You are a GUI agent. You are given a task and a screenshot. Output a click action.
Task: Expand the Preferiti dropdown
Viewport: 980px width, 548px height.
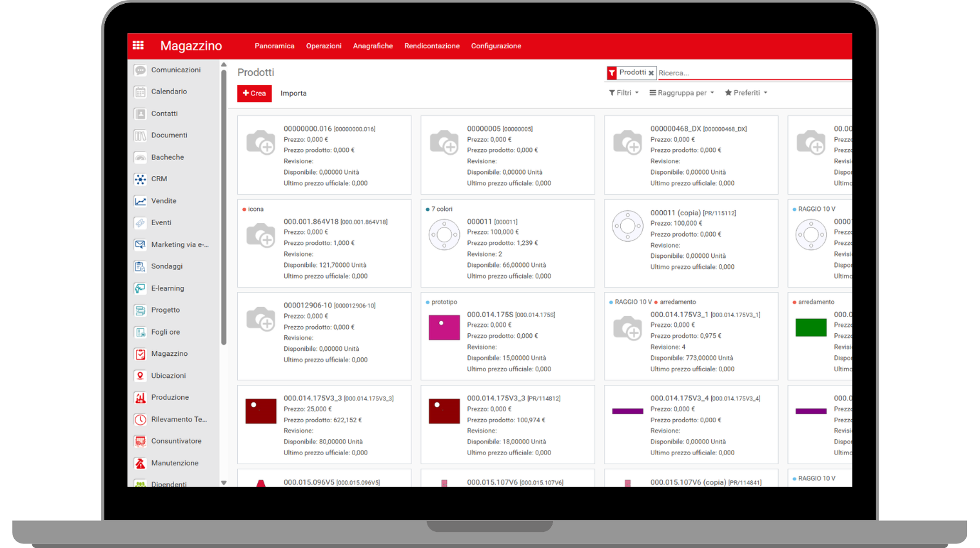pos(746,93)
